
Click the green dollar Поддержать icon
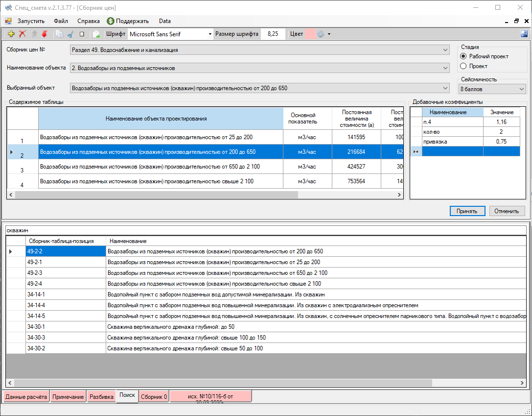(110, 21)
